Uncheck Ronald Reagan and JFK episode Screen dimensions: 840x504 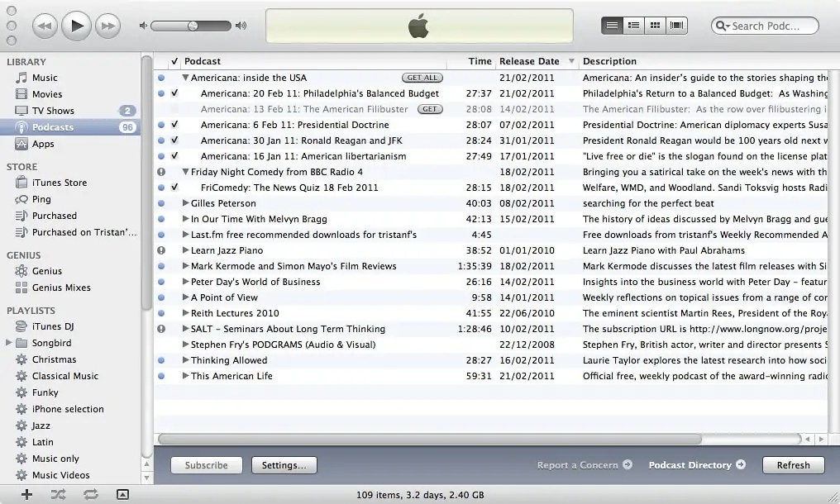pos(174,140)
